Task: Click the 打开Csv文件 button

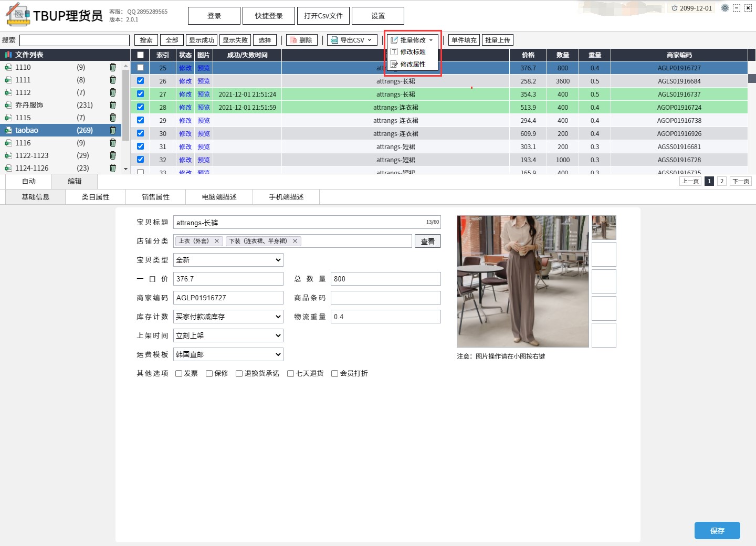Action: click(x=323, y=16)
